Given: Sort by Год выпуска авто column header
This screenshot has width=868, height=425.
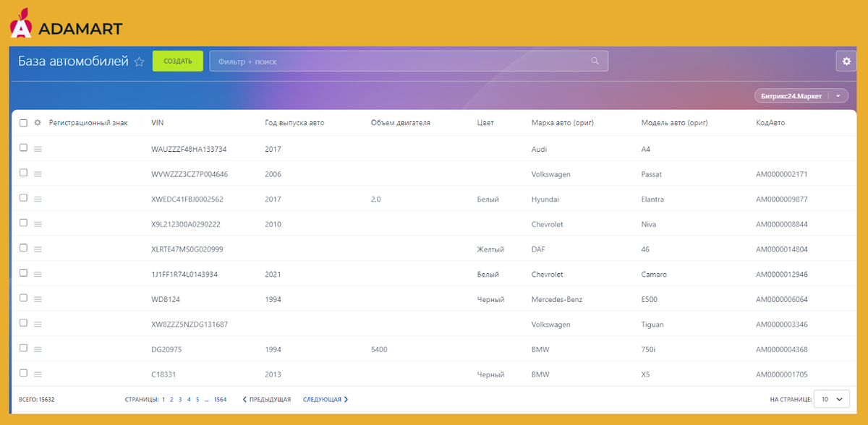Looking at the screenshot, I should coord(294,123).
